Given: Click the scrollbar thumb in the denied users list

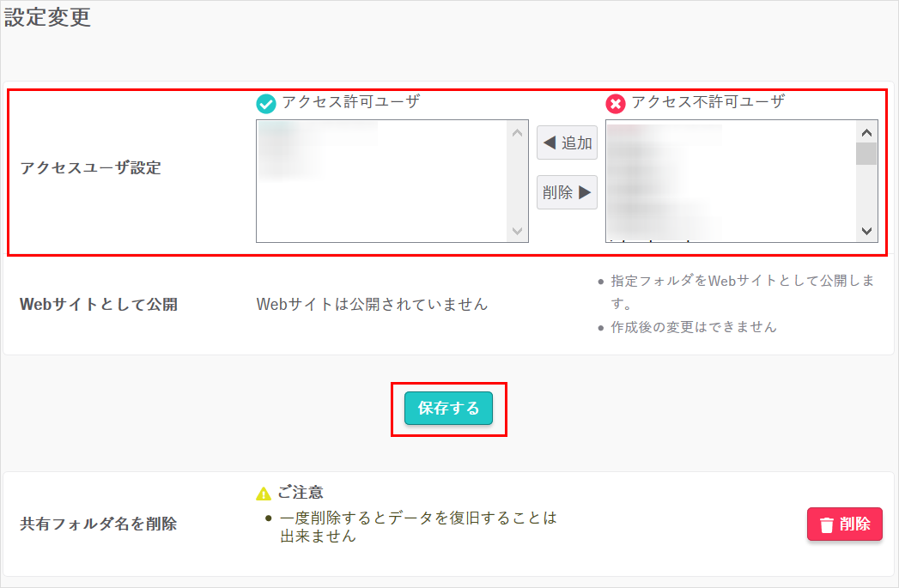Looking at the screenshot, I should point(866,154).
